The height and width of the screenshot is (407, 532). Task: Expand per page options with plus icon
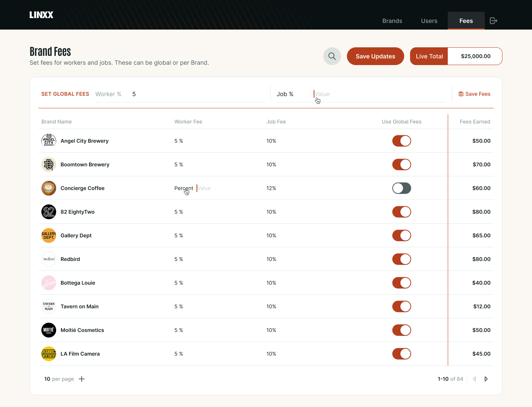click(82, 379)
